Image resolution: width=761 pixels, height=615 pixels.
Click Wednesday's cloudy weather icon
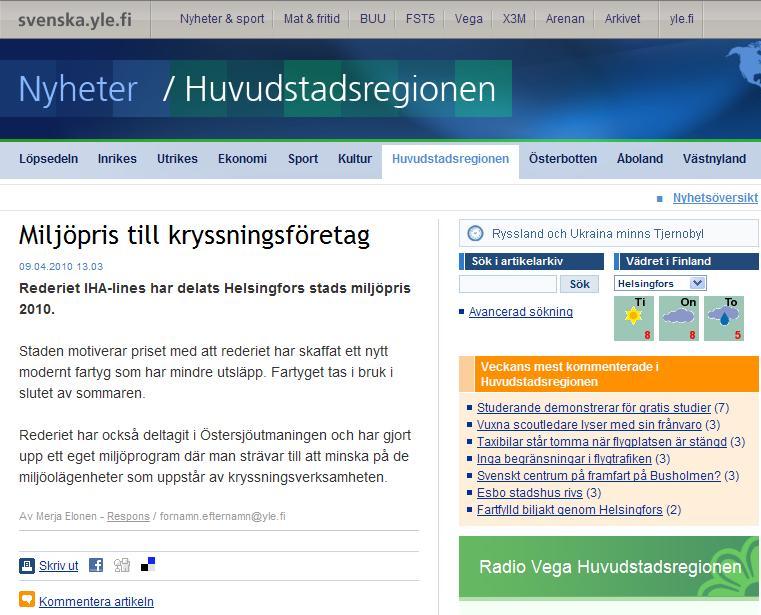pos(679,317)
